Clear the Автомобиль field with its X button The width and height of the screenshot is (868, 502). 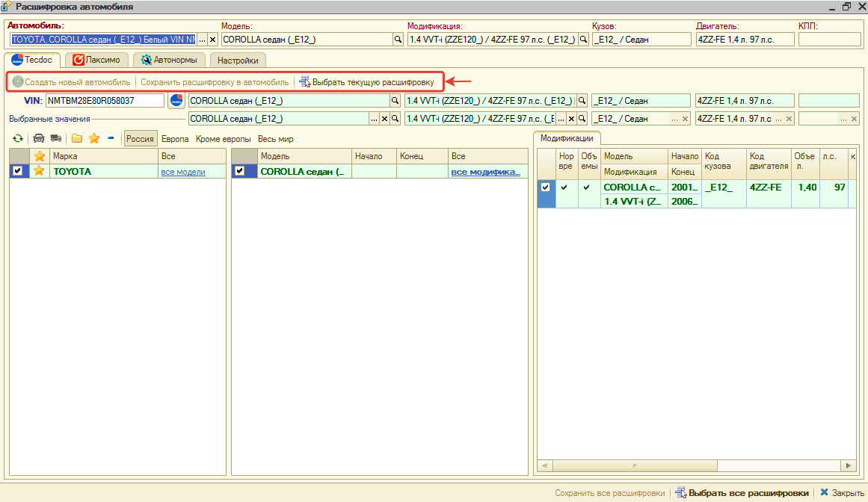(212, 40)
